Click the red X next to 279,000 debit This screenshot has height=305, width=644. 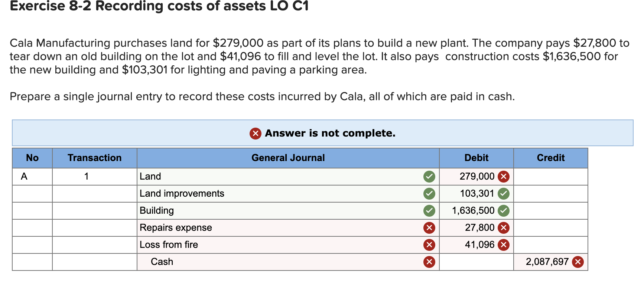[x=504, y=176]
